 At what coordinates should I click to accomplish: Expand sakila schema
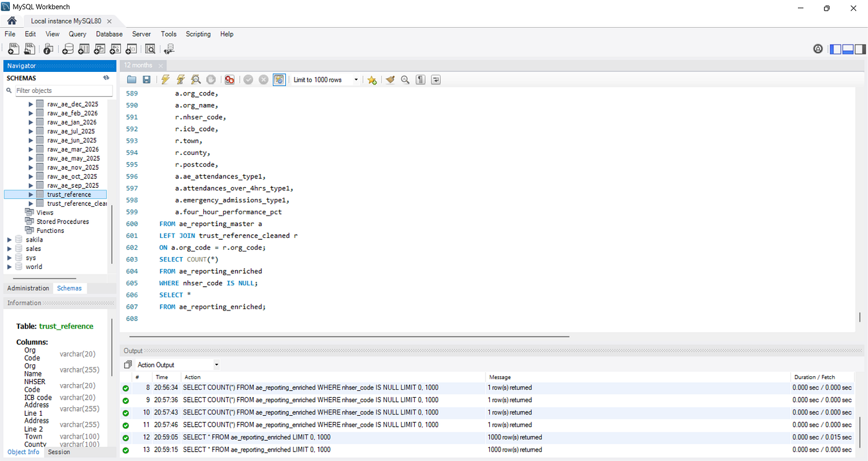pos(9,239)
